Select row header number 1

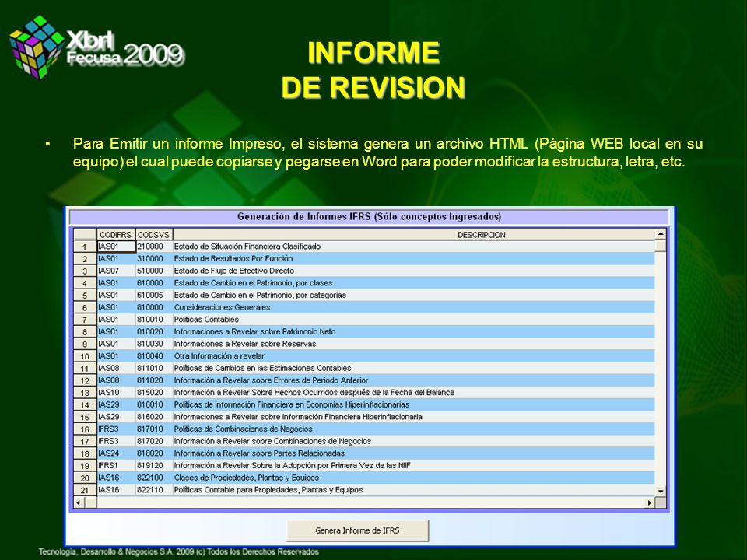(85, 247)
